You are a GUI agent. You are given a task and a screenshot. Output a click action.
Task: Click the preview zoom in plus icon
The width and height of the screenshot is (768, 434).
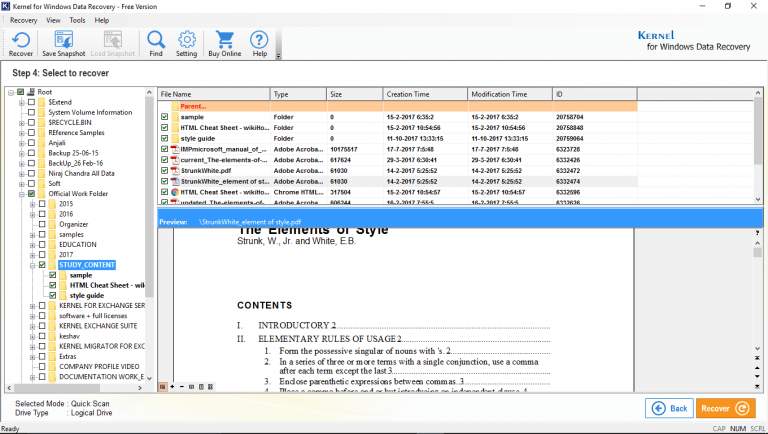(172, 387)
